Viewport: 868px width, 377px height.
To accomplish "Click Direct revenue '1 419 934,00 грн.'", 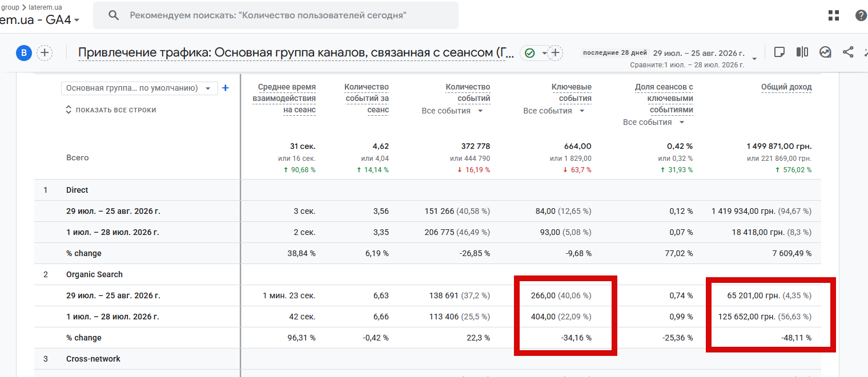I will click(744, 211).
